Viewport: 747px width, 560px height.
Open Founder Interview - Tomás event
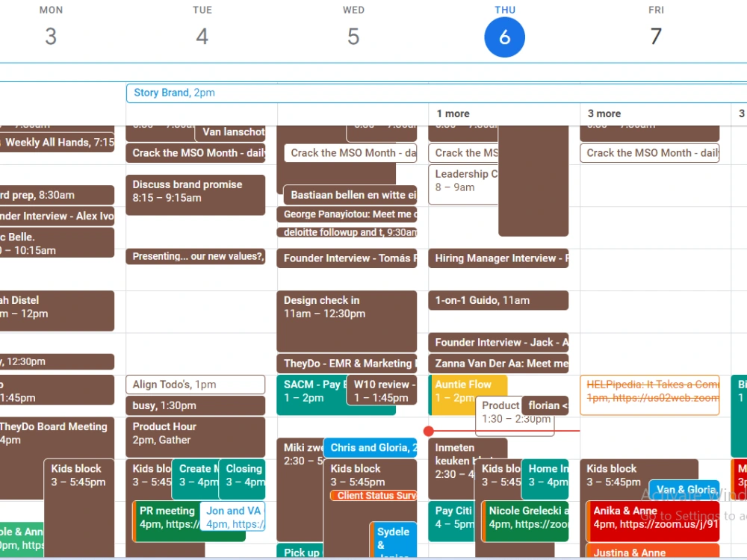(x=347, y=258)
